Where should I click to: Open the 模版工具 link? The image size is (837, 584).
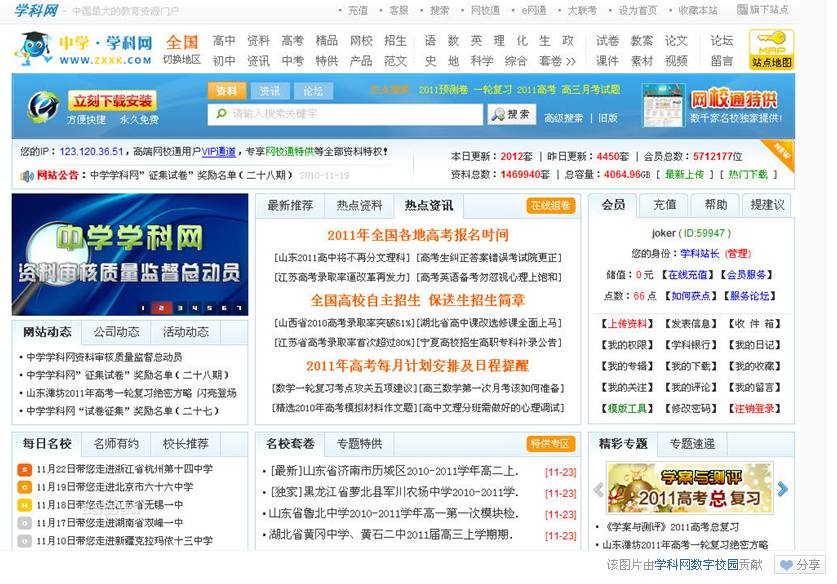(x=627, y=409)
